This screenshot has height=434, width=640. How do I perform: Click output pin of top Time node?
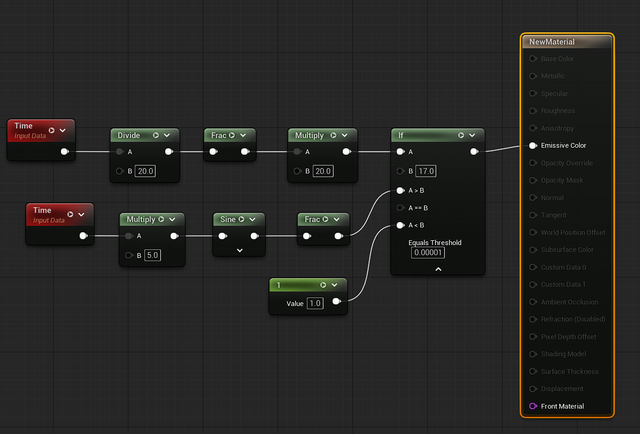click(x=64, y=151)
